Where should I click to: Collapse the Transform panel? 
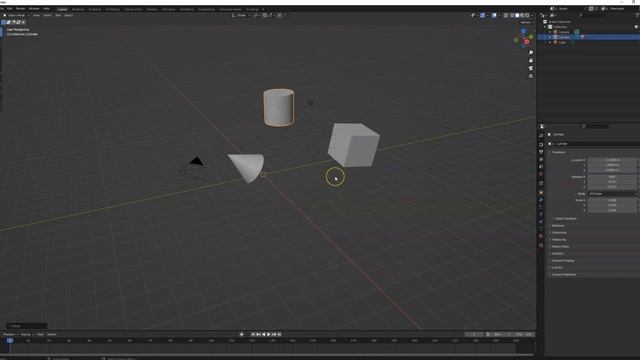click(558, 152)
